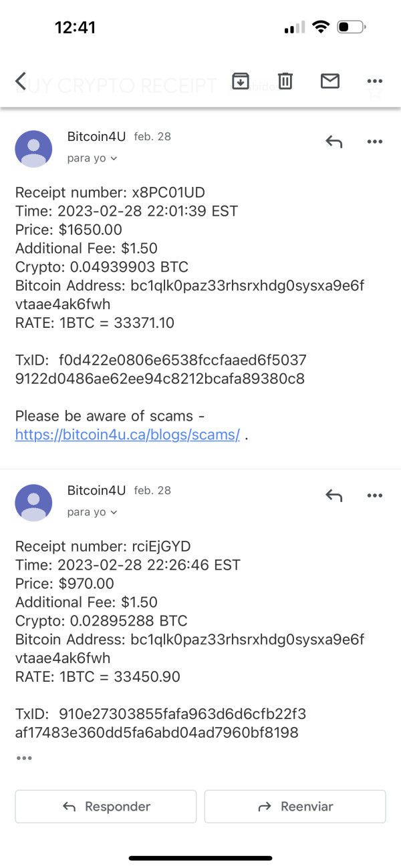Tap the first message's sender avatar

click(33, 149)
